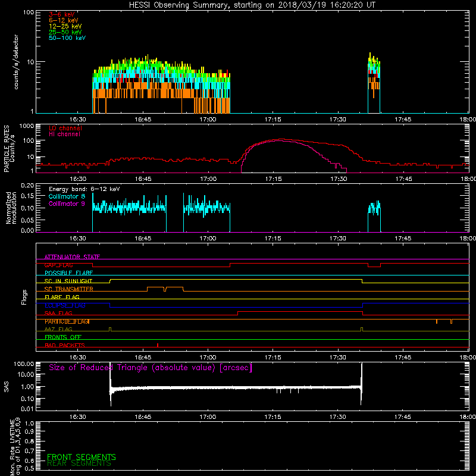Select the 6-12 keV legend label
Screen dimensions: 476x476
click(x=64, y=20)
